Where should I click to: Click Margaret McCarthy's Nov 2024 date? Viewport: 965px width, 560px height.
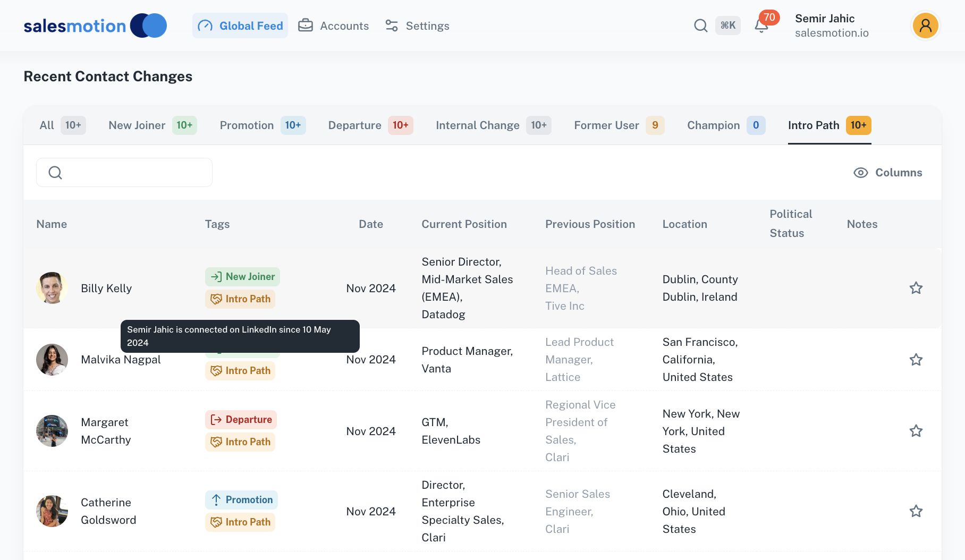[371, 431]
